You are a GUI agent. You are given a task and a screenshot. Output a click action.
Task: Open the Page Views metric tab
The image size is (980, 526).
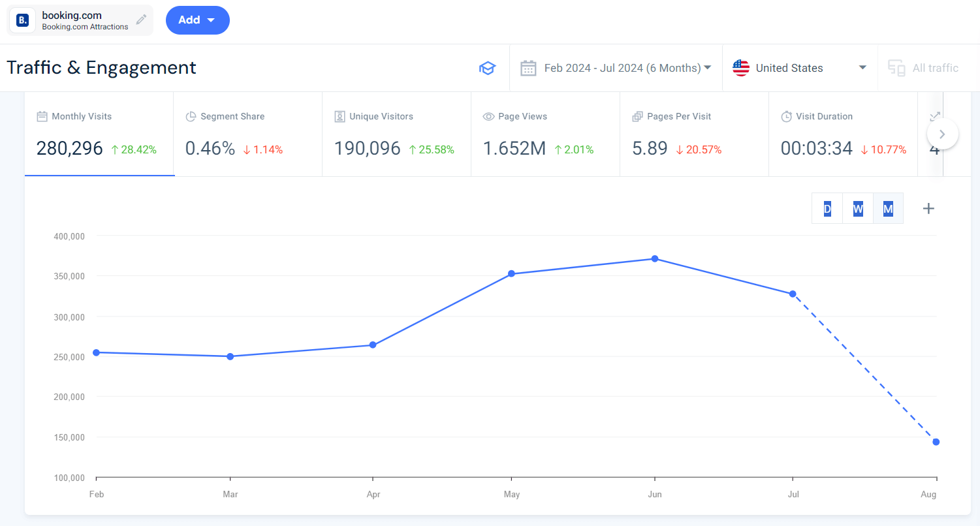tap(545, 134)
